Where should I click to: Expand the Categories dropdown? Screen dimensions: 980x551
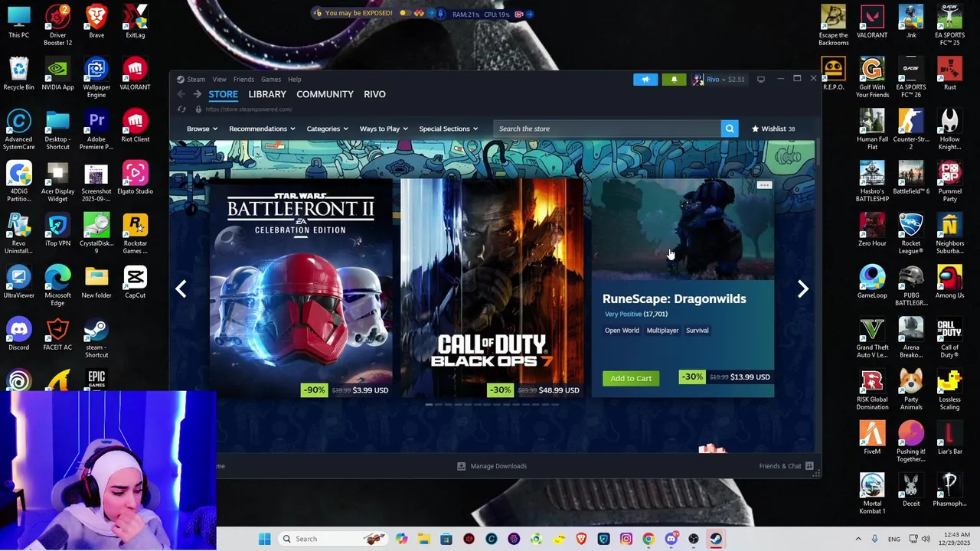pyautogui.click(x=328, y=129)
